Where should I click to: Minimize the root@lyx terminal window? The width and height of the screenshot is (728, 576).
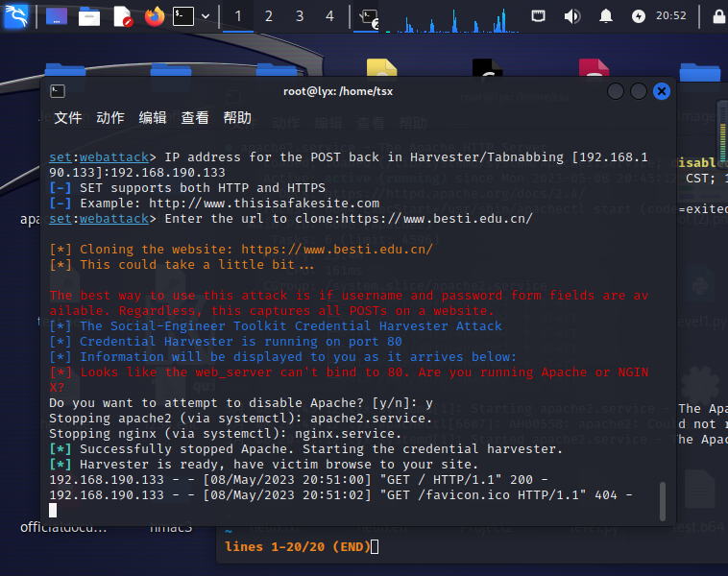click(616, 91)
